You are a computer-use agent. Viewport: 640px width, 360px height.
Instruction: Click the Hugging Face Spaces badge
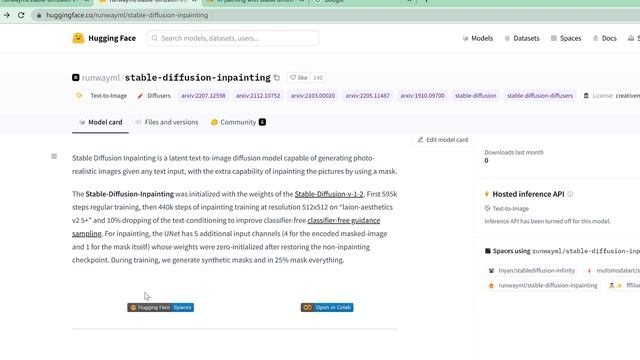[x=160, y=307]
